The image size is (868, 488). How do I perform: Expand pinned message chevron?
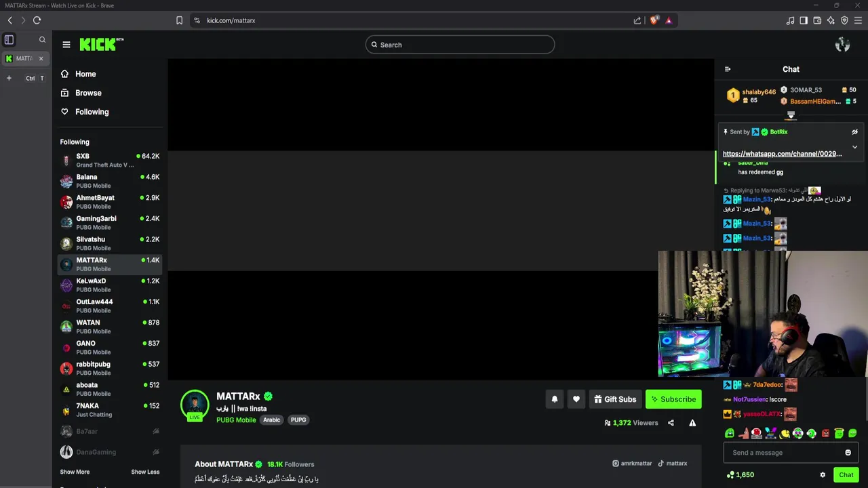854,147
